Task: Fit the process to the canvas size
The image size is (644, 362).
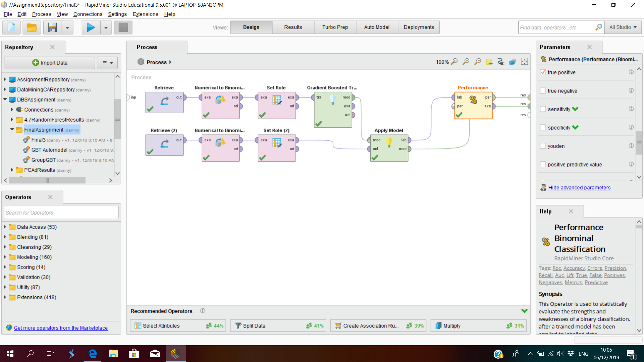Action: [525, 62]
